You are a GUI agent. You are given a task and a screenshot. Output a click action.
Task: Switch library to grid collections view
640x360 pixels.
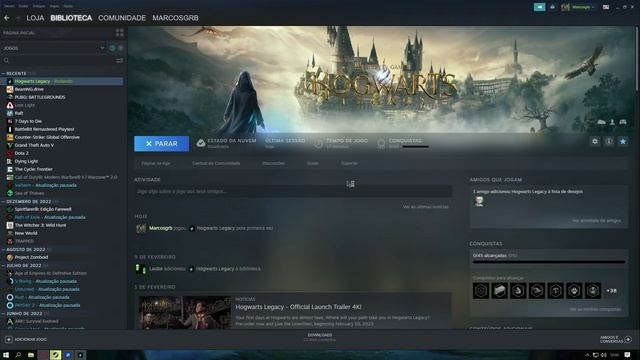(120, 33)
